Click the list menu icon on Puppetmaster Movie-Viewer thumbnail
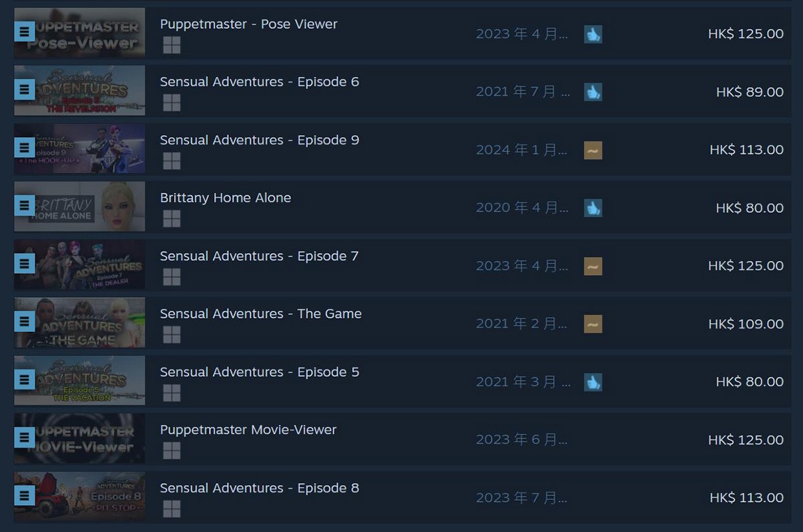Screen dimensions: 803x532 [24, 438]
